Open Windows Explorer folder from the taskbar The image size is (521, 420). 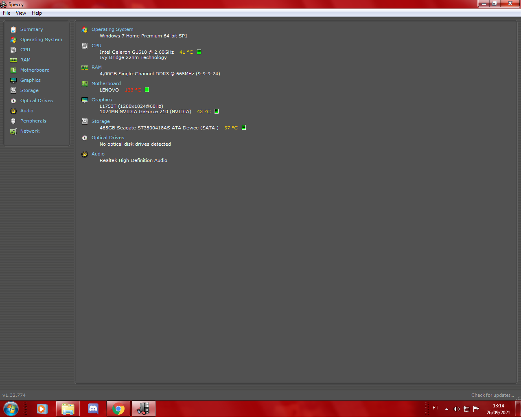(68, 409)
